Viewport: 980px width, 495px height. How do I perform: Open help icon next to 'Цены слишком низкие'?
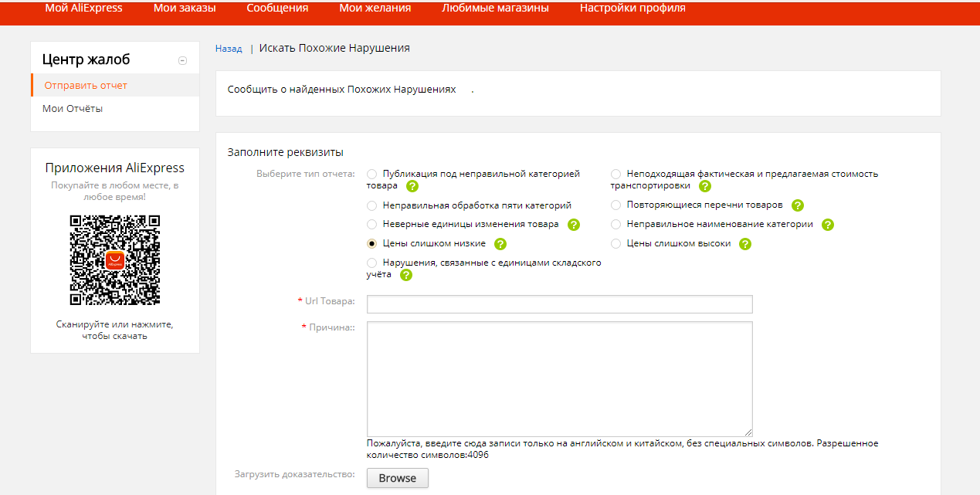pyautogui.click(x=500, y=244)
